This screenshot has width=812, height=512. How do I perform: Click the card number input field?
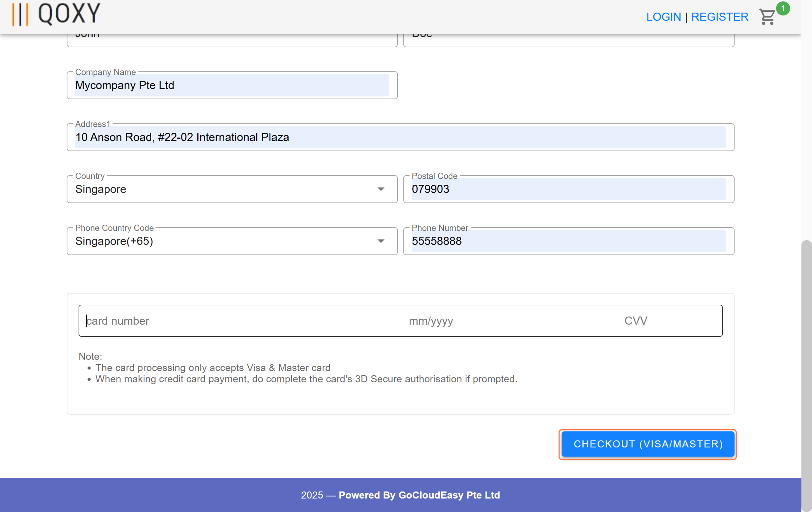coord(152,321)
